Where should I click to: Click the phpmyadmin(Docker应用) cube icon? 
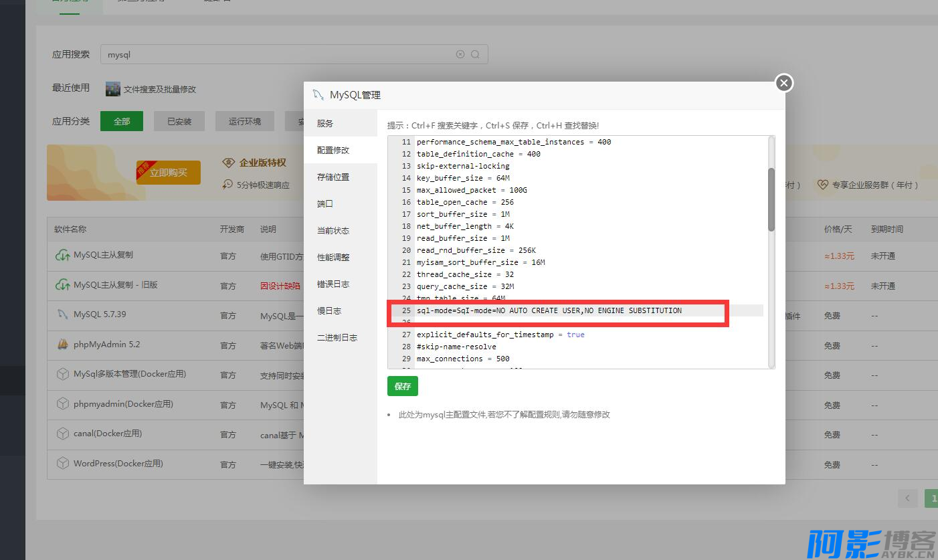pyautogui.click(x=62, y=404)
